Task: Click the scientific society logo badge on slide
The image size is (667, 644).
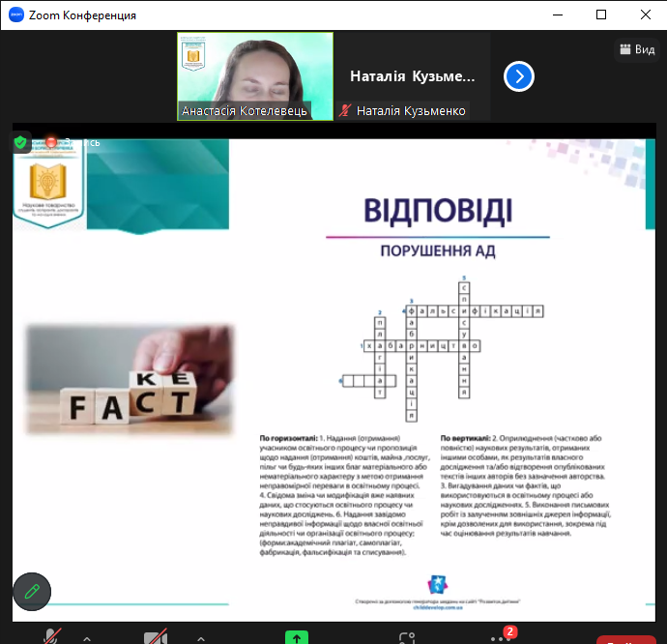Action: pos(48,184)
